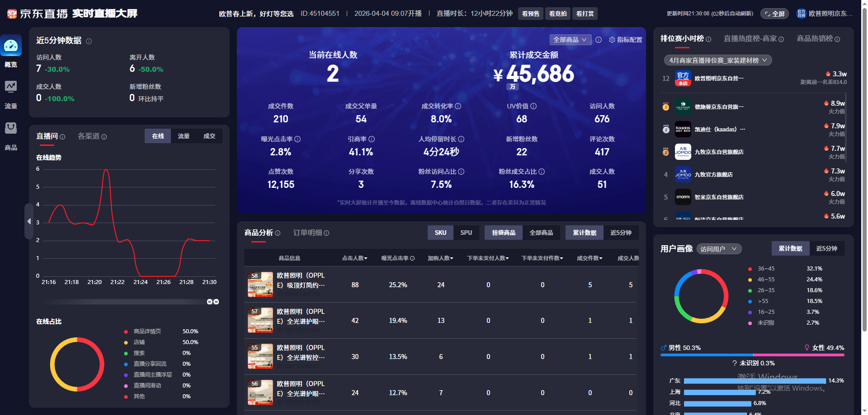
Task: Click info icon beside 全部商品 dropdown
Action: [599, 40]
